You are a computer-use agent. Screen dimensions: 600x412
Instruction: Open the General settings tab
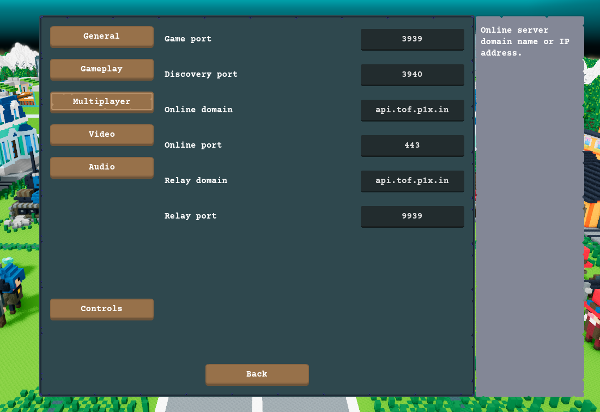102,37
